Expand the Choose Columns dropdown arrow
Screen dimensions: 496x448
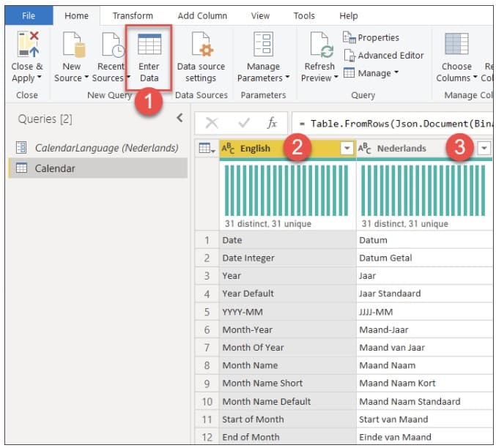tap(475, 77)
